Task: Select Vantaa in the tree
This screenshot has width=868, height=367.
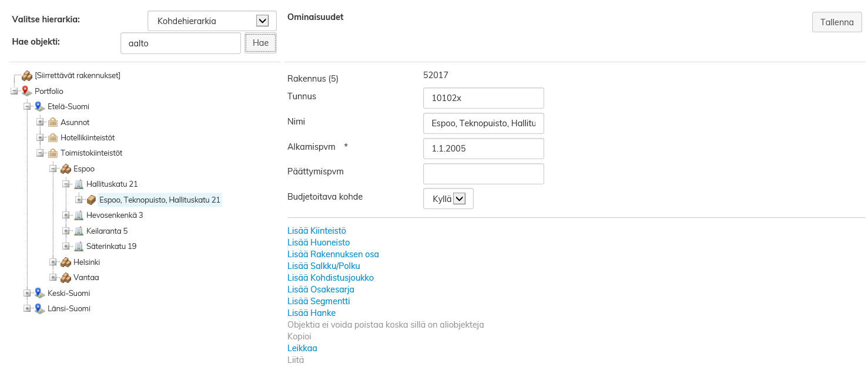Action: pos(86,277)
